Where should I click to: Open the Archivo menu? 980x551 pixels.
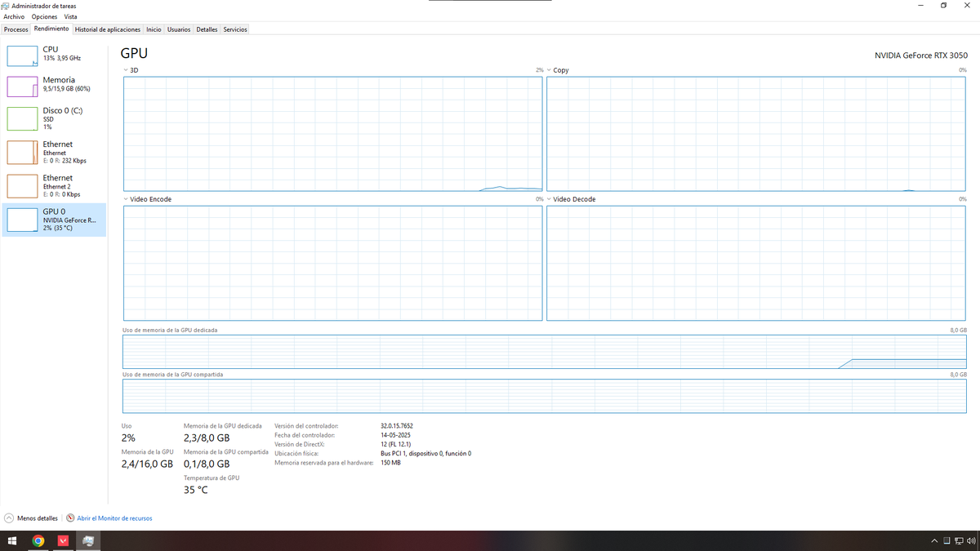click(x=14, y=16)
